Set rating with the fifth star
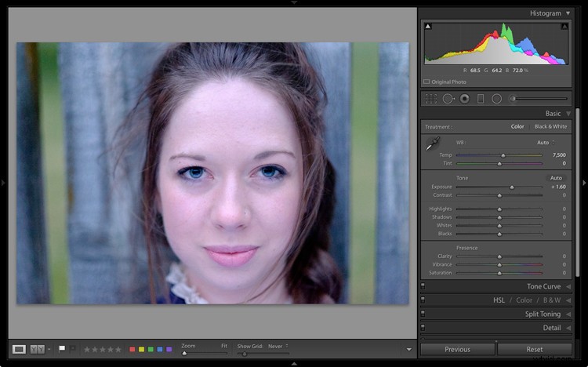 118,350
